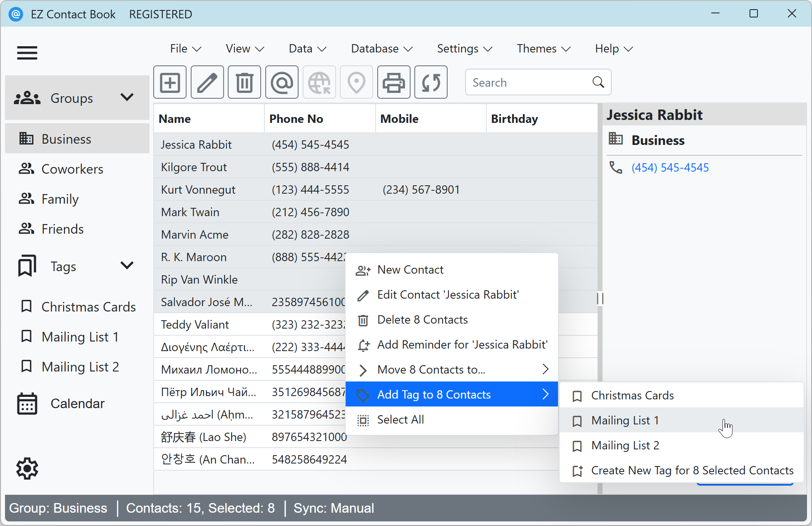Click the search magnifier icon
The height and width of the screenshot is (526, 812).
point(598,82)
